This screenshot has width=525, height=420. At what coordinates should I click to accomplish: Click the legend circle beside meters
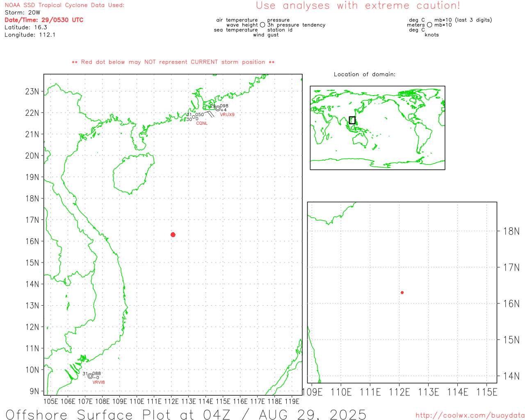429,25
